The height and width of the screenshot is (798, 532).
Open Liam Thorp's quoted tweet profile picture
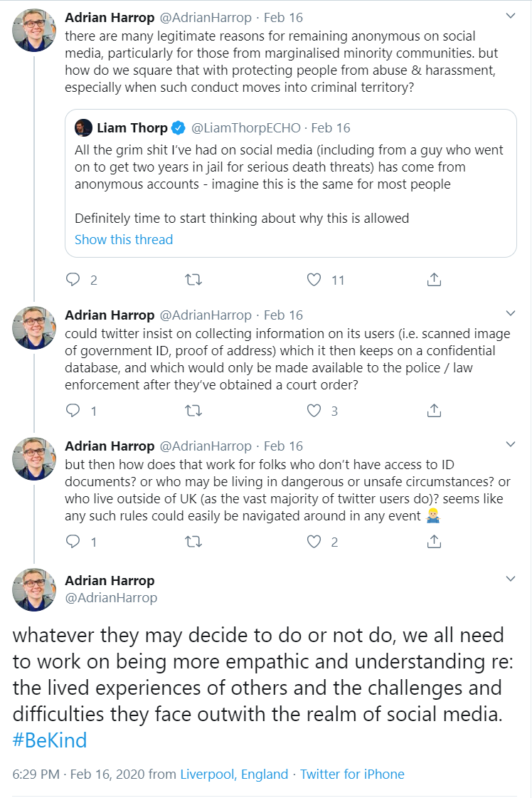83,127
